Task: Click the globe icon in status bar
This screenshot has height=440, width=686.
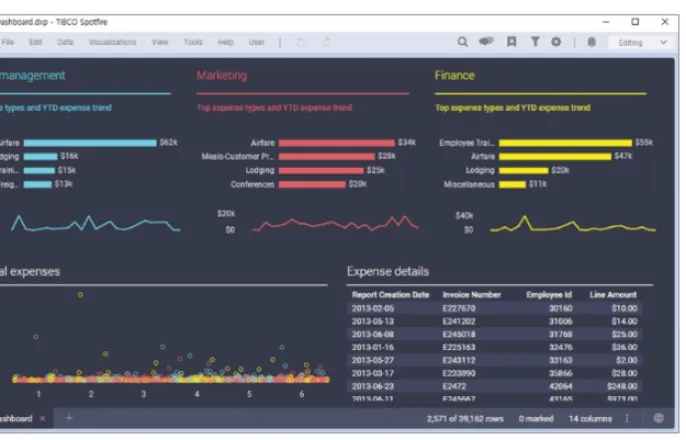Action: 658,418
